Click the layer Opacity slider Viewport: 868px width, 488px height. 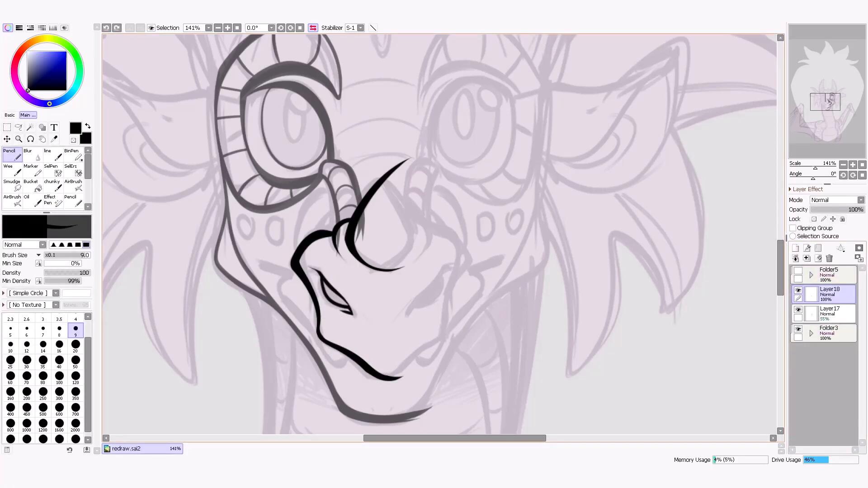tap(837, 210)
